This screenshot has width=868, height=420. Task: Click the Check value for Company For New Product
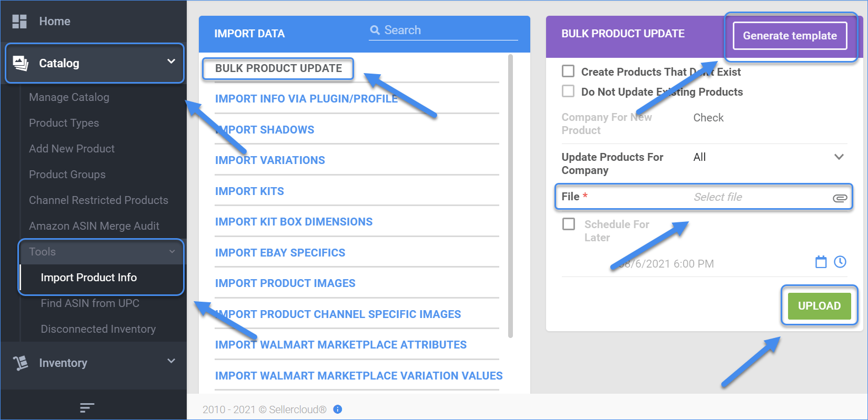pyautogui.click(x=708, y=118)
